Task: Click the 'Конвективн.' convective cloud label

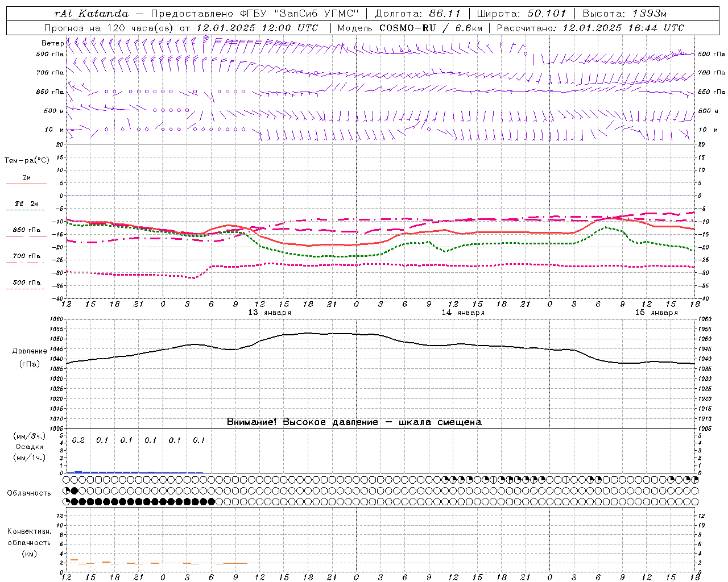Action: (x=29, y=531)
